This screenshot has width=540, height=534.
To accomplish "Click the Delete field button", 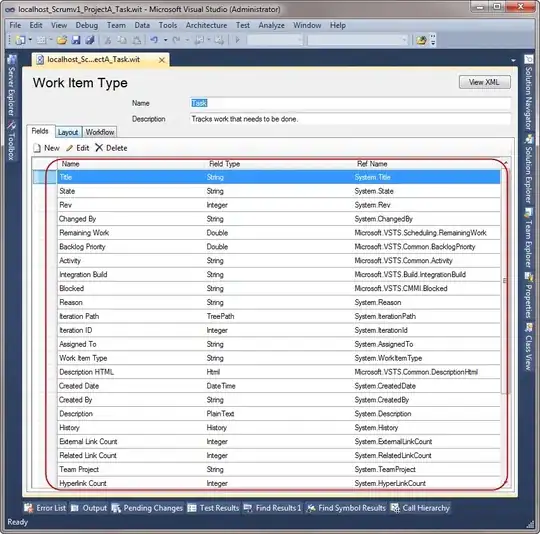I will click(111, 148).
